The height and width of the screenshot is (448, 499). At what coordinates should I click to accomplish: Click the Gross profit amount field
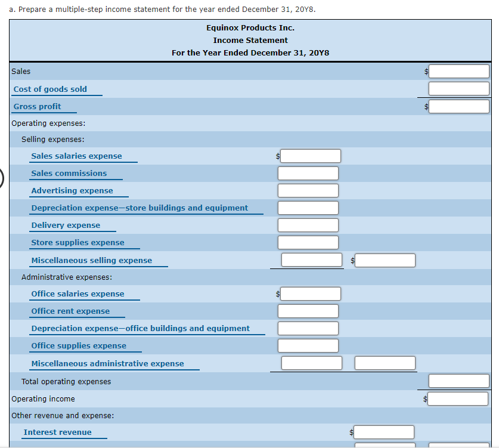458,106
